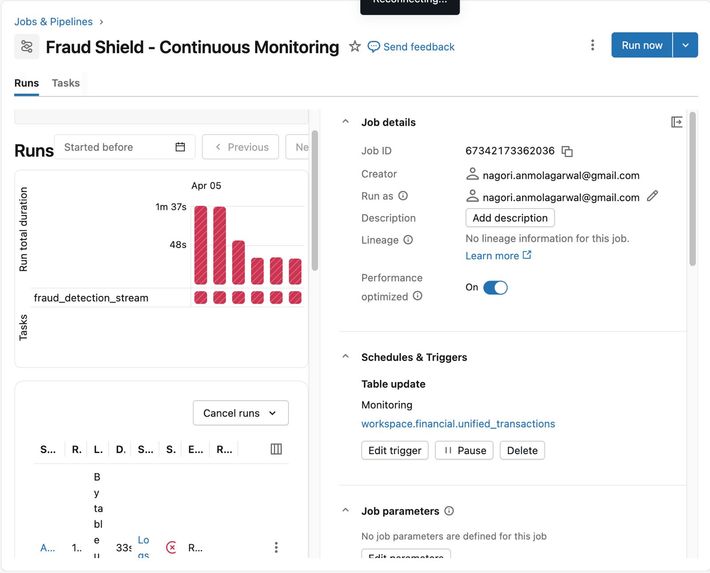
Task: Click the run duration 33s cell
Action: 124,548
